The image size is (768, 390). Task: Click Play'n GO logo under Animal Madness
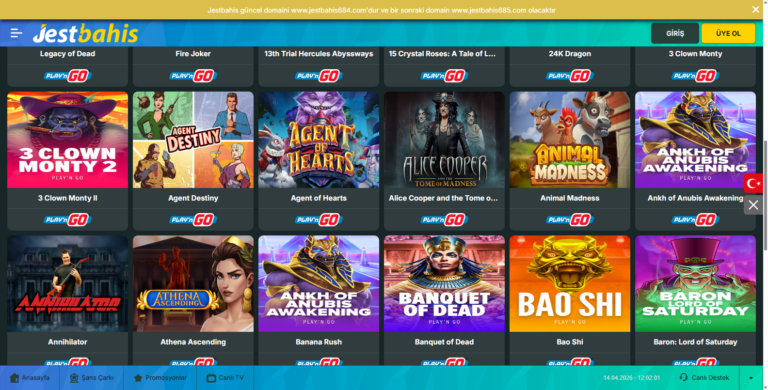(x=570, y=220)
